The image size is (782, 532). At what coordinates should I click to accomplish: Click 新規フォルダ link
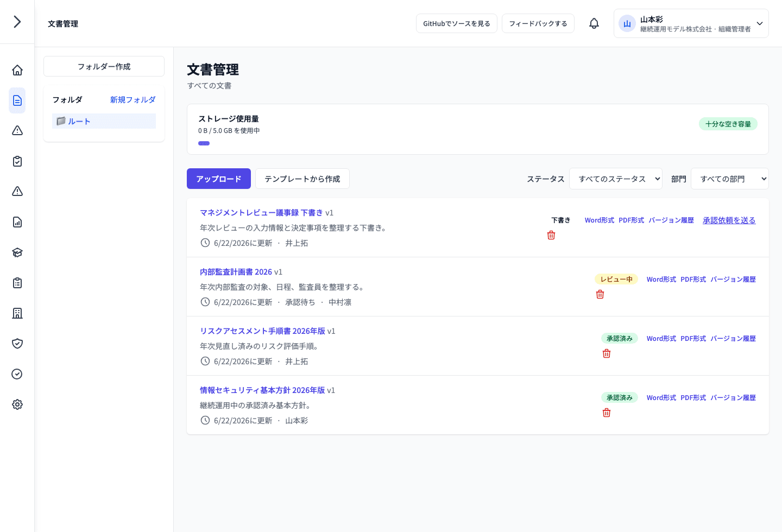(x=133, y=100)
